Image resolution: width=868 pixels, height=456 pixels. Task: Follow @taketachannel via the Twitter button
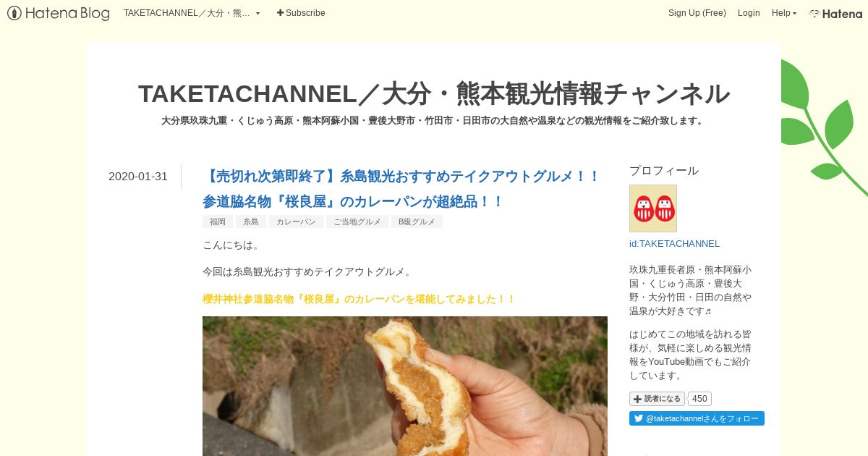[697, 418]
